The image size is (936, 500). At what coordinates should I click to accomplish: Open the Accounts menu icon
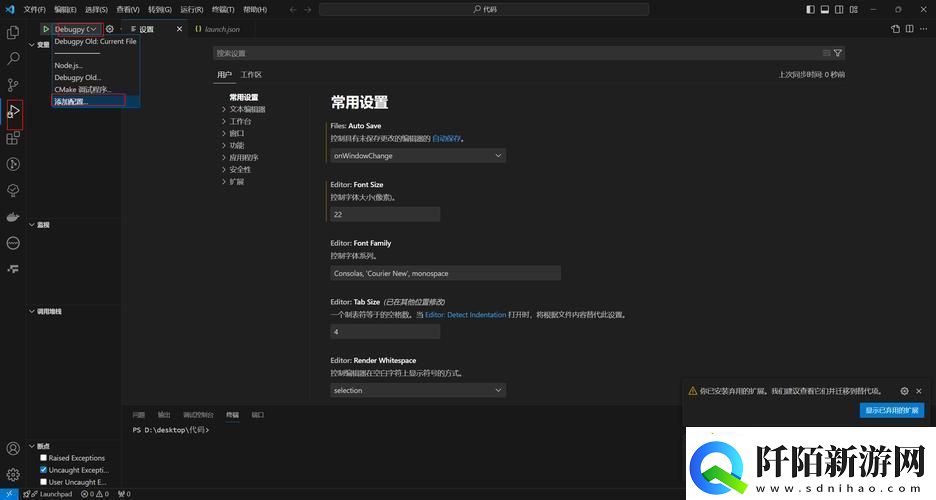[13, 449]
